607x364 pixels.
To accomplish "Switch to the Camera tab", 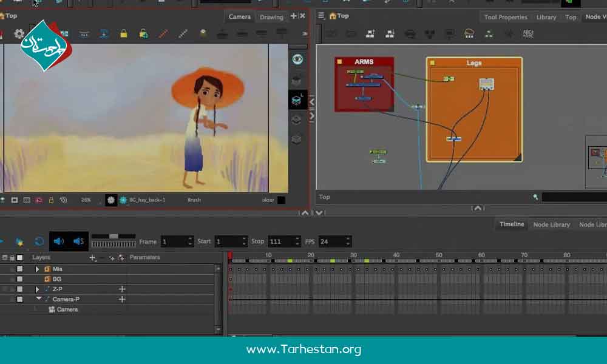I will coord(240,16).
